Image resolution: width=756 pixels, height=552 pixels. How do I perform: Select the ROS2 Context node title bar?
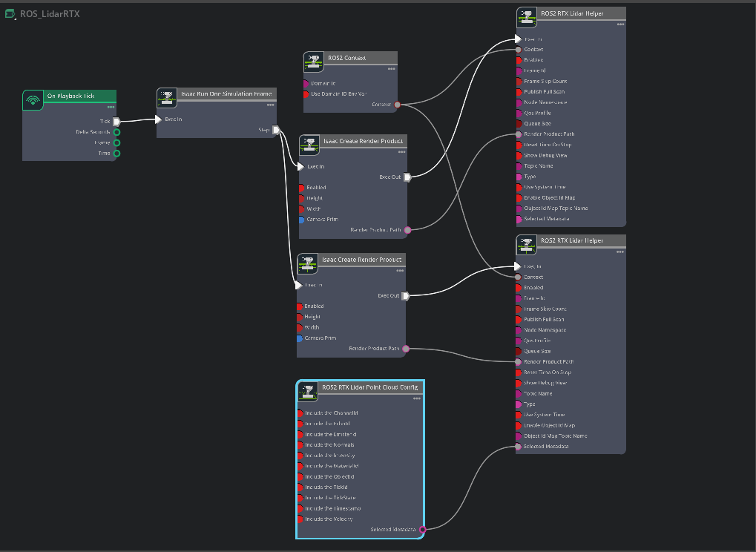(x=357, y=58)
